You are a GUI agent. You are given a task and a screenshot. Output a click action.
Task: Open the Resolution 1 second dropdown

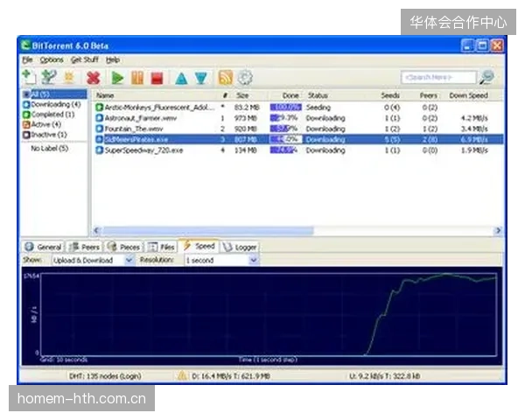[x=221, y=260]
